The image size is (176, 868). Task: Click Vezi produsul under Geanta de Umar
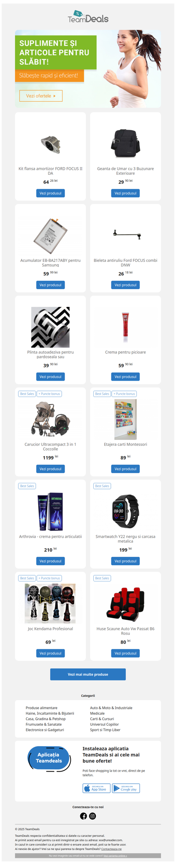(x=125, y=193)
